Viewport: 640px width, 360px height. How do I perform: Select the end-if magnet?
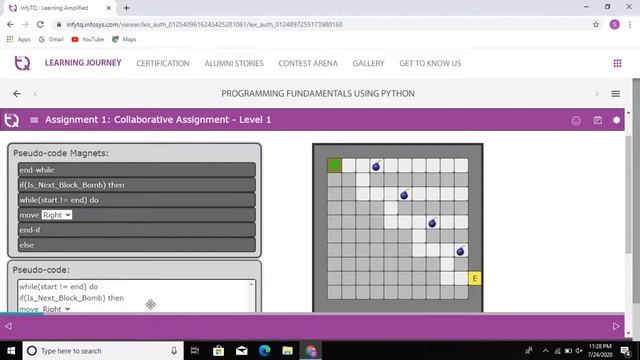[x=137, y=230]
